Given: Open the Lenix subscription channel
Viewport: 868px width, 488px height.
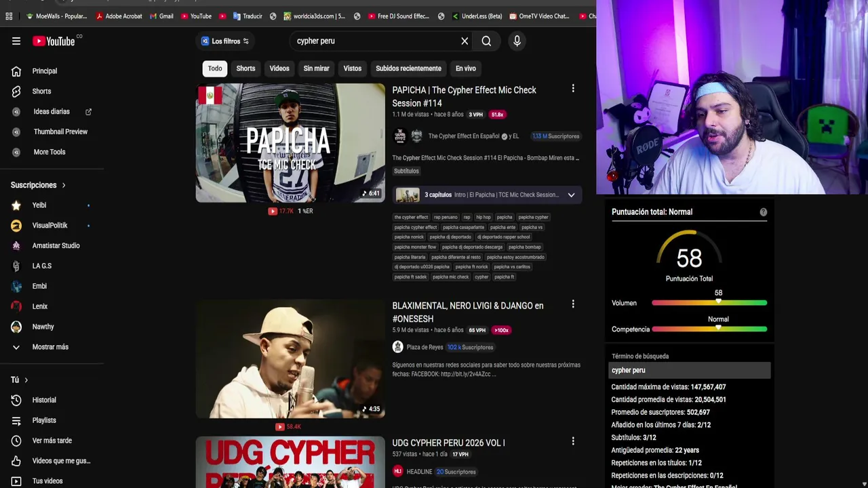Looking at the screenshot, I should (x=40, y=307).
